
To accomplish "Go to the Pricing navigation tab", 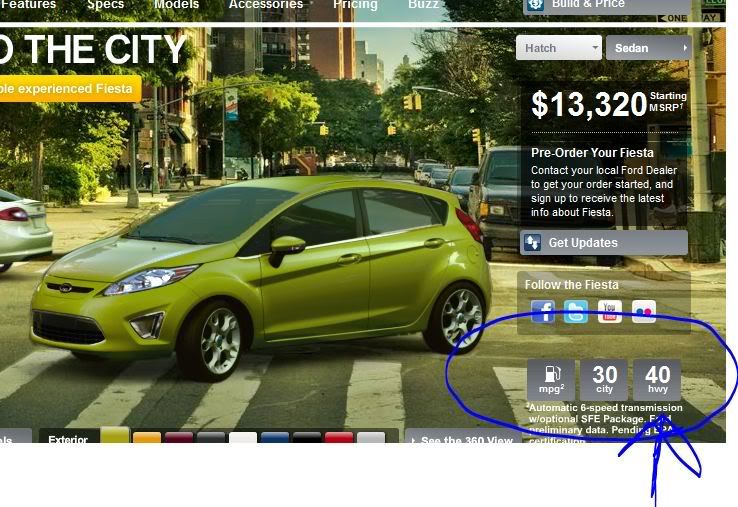I will pos(355,5).
